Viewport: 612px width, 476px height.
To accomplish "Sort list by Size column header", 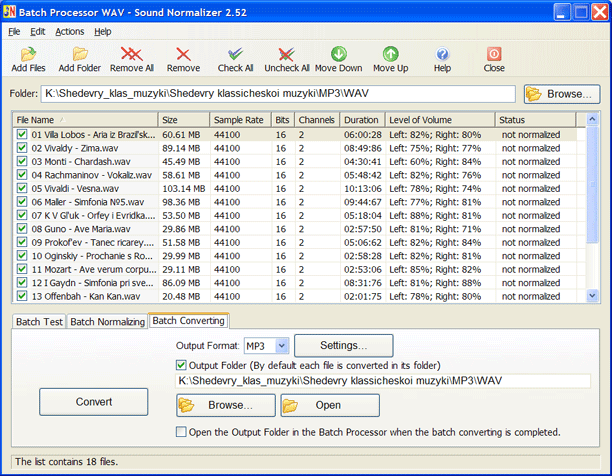I will point(184,120).
